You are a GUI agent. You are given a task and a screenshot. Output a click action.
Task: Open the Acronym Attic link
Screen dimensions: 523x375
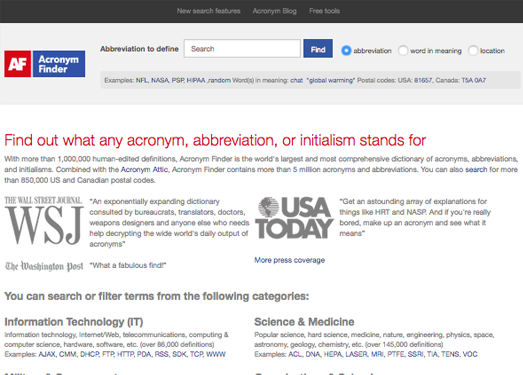coord(144,169)
